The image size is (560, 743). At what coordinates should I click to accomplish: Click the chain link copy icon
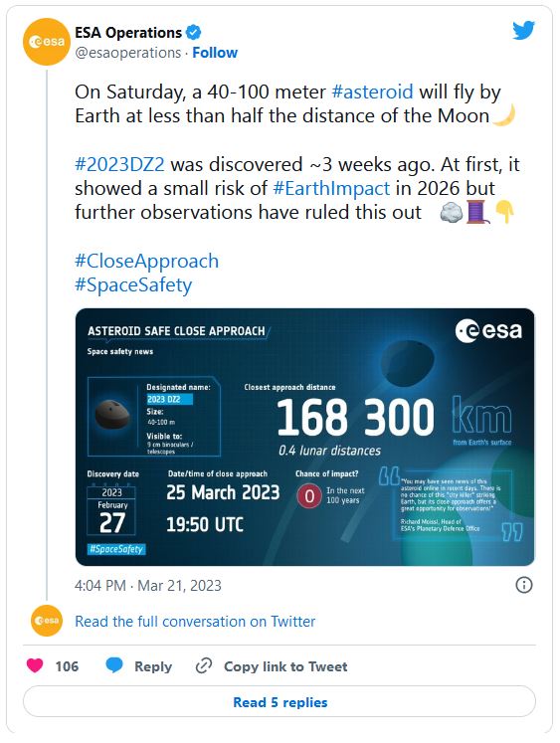[204, 665]
